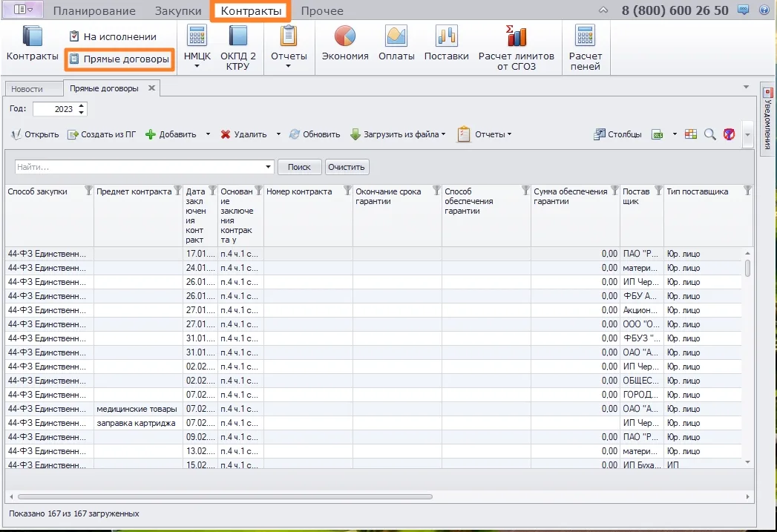Click the Очистить button
The width and height of the screenshot is (777, 532).
tap(347, 167)
